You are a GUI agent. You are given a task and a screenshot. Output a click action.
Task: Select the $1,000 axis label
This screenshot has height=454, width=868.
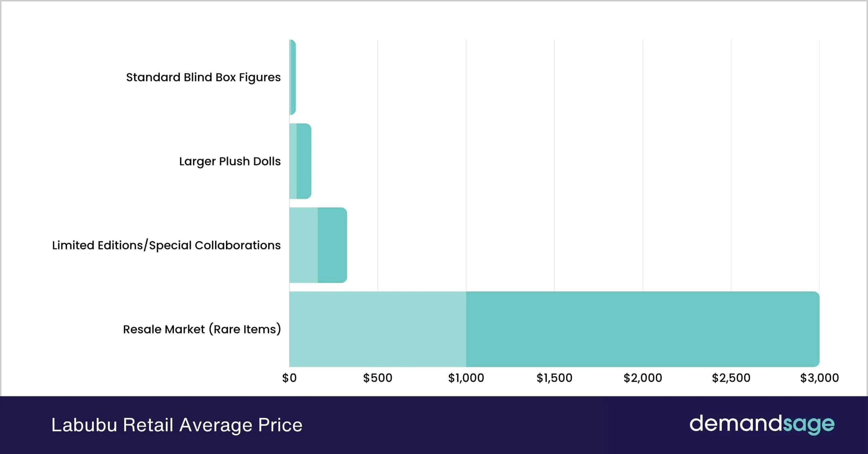(466, 378)
